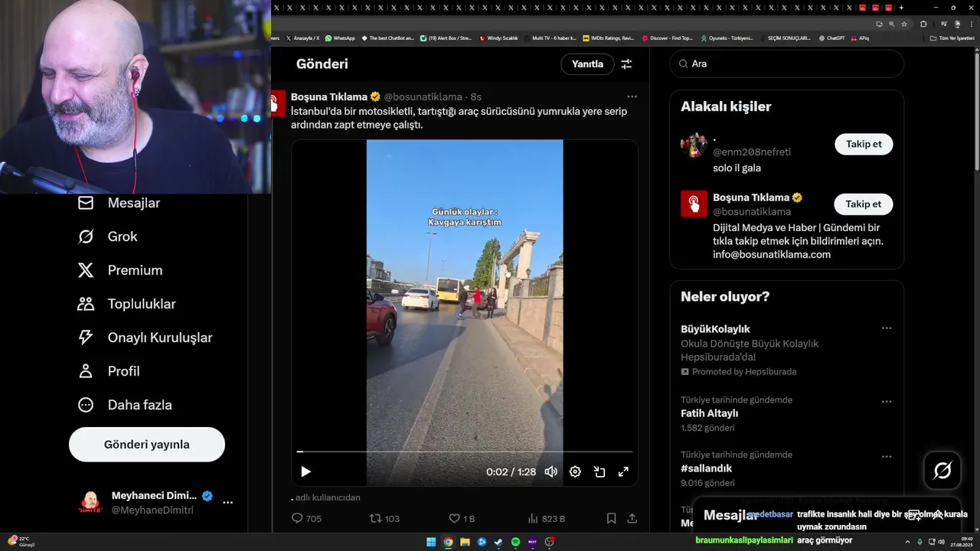The width and height of the screenshot is (980, 551).
Task: Share the post with upload icon
Action: point(632,519)
